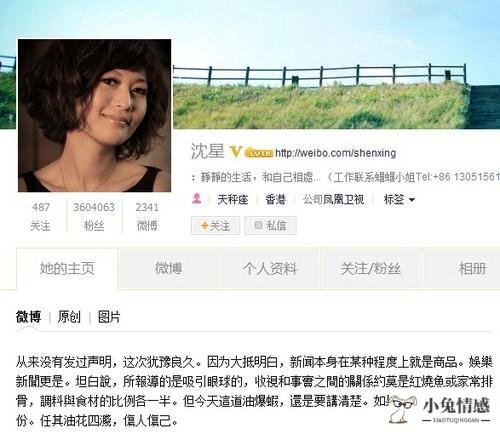Go to the 关注/粉丝 tab
Viewport: 500px width, 434px height.
(371, 269)
